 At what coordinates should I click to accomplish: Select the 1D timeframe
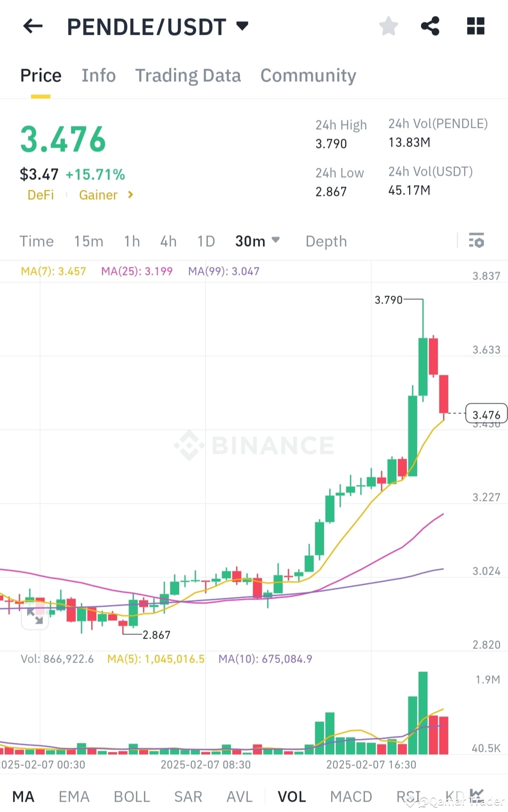[x=206, y=241]
